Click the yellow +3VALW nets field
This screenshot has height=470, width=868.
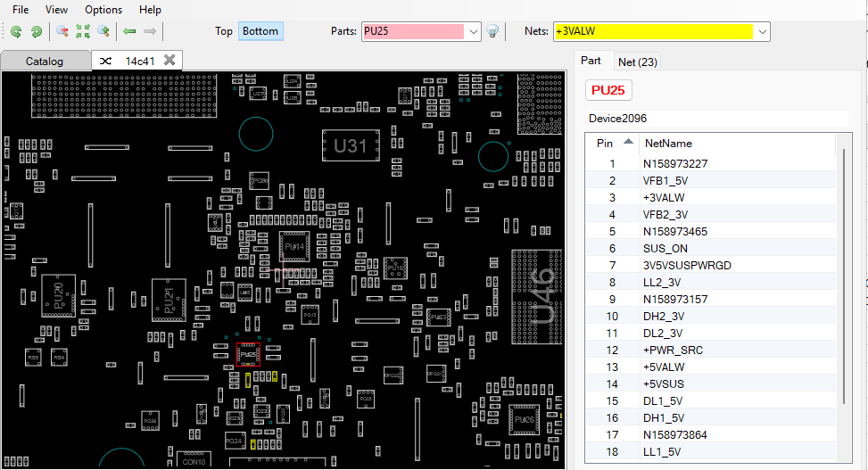point(653,31)
